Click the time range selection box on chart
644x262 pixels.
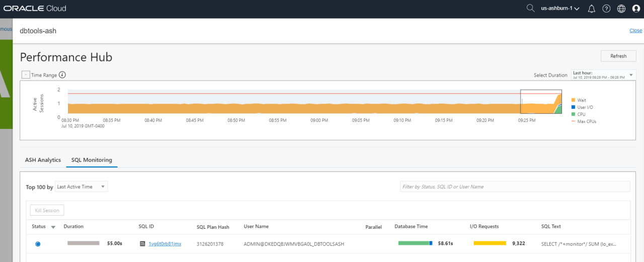[541, 102]
